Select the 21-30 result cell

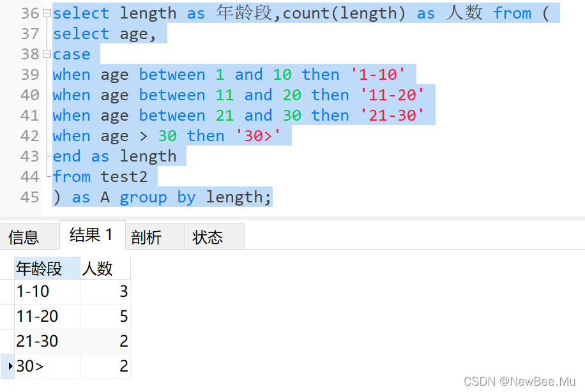point(47,342)
